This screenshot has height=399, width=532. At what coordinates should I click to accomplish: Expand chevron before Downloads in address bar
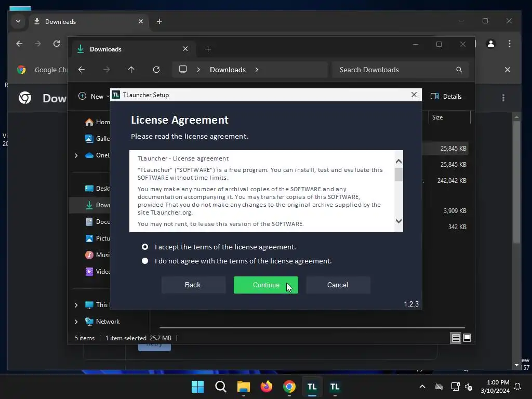pos(198,70)
